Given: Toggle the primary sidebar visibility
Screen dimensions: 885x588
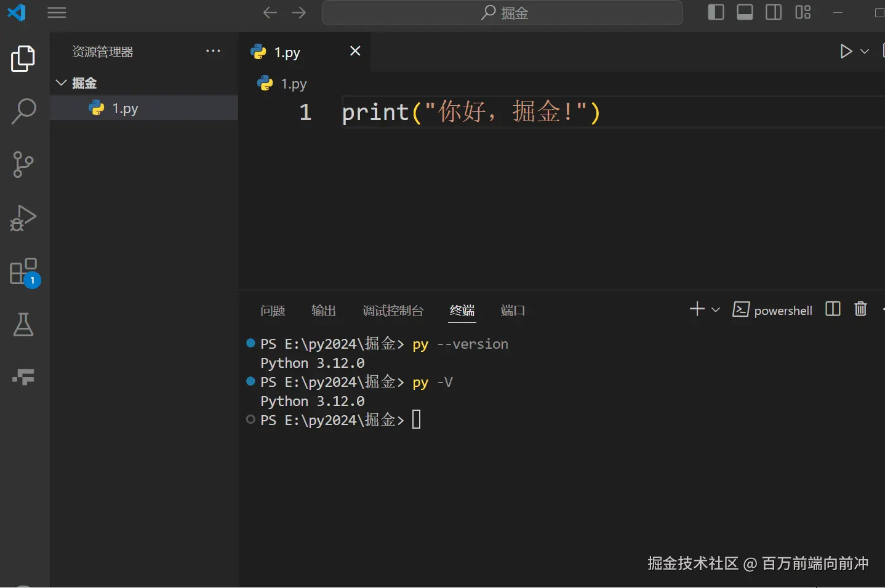Looking at the screenshot, I should click(x=716, y=12).
